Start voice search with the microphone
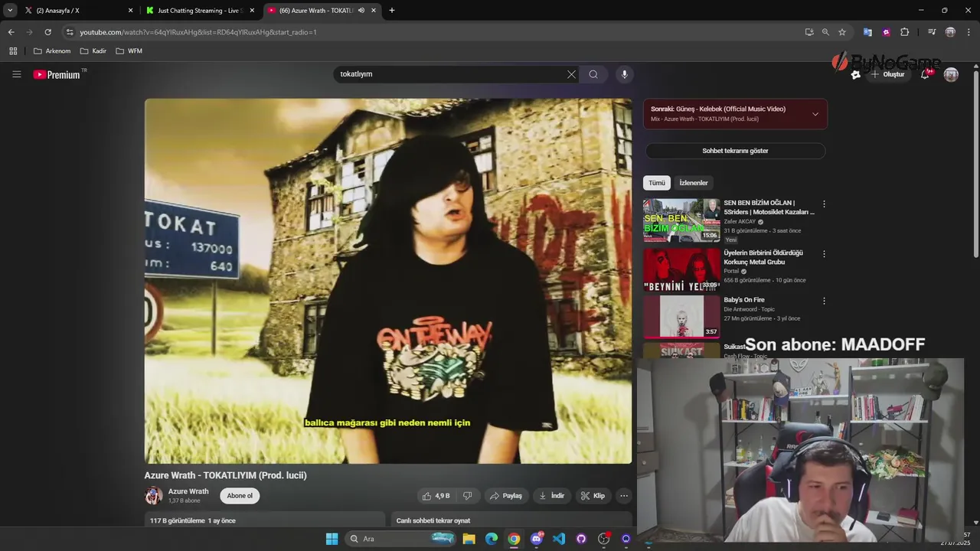Image resolution: width=980 pixels, height=551 pixels. 625,74
